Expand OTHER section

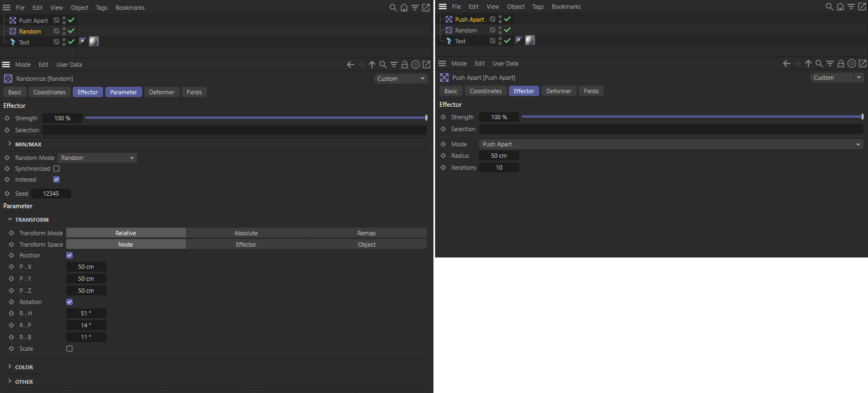point(10,382)
